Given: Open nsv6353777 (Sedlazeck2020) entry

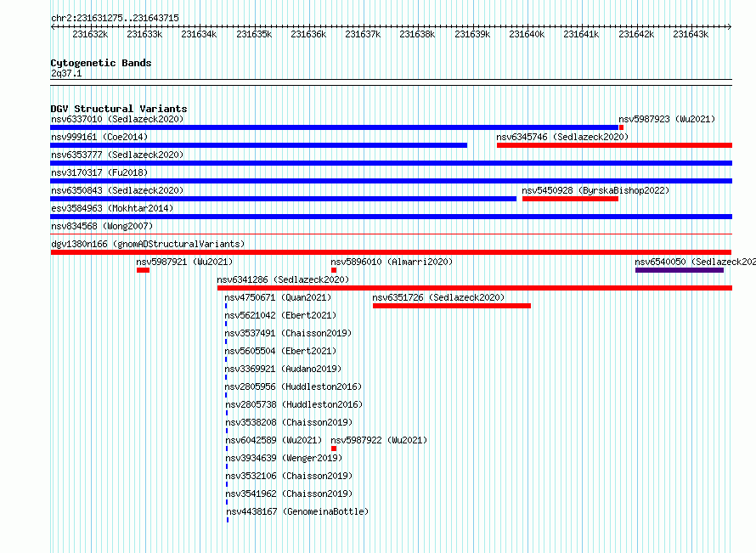Looking at the screenshot, I should pos(117,155).
